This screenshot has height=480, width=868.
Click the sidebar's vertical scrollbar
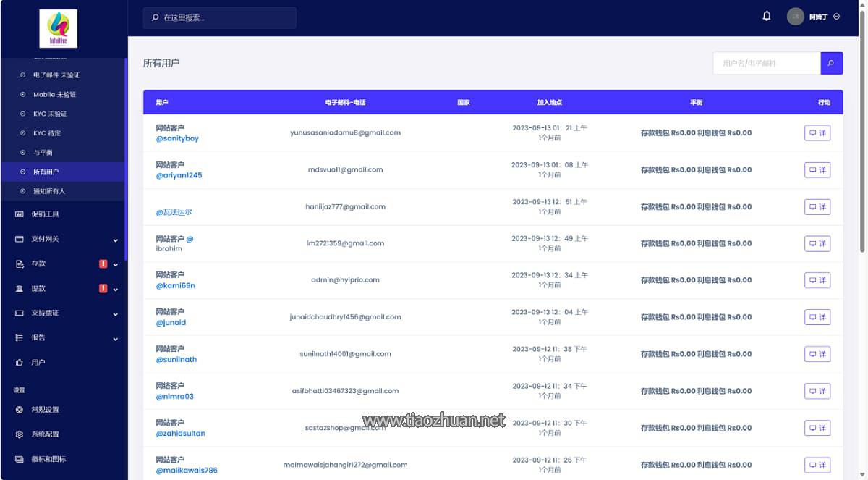click(126, 159)
